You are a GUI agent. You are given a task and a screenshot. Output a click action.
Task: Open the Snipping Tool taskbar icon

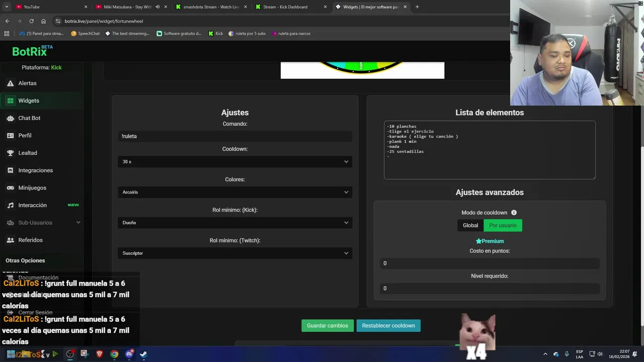coord(84,354)
